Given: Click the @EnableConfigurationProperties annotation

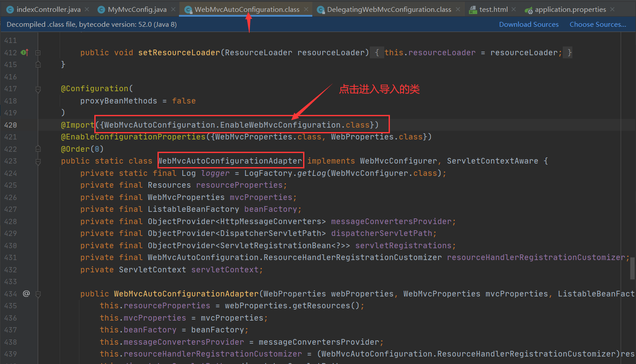Looking at the screenshot, I should tap(133, 137).
